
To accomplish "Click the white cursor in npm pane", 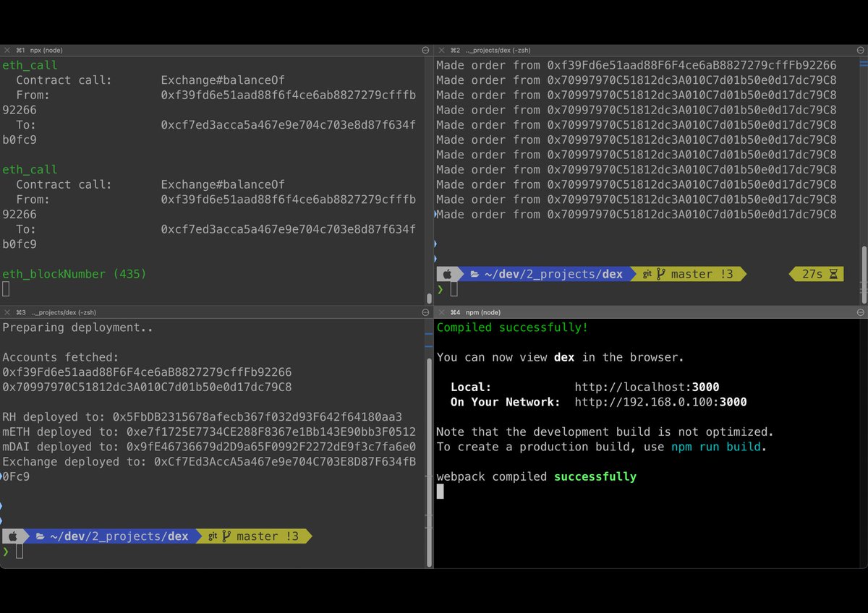I will 440,492.
